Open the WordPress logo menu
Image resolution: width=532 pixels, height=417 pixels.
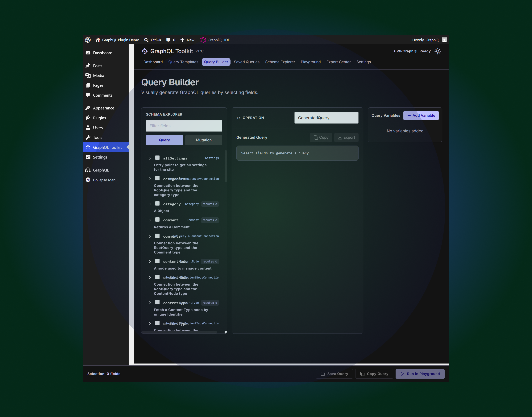[88, 40]
